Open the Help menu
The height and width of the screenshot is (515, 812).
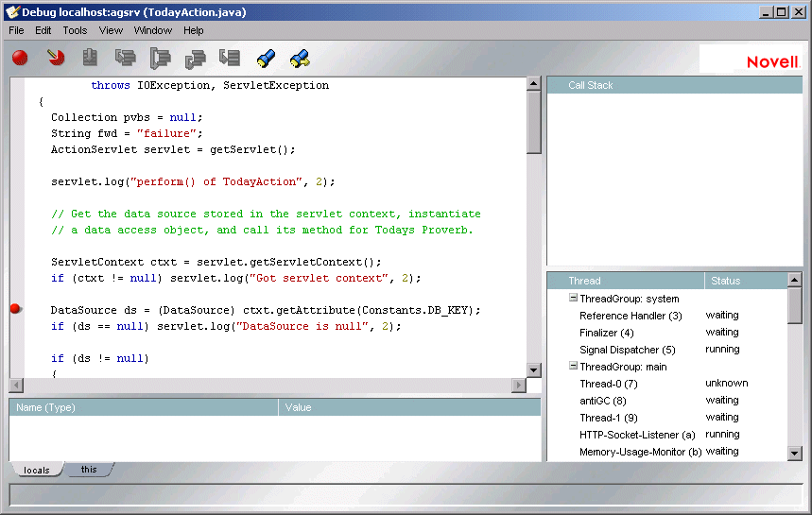[194, 30]
